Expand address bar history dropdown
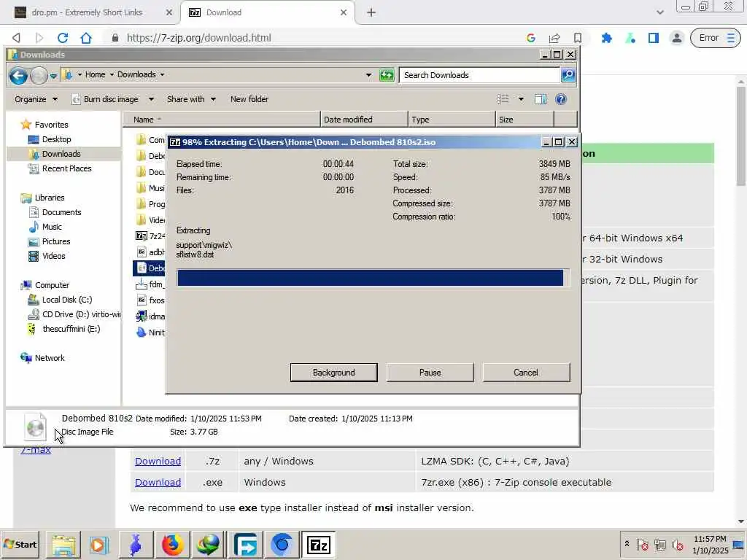This screenshot has width=747, height=560. 368,75
